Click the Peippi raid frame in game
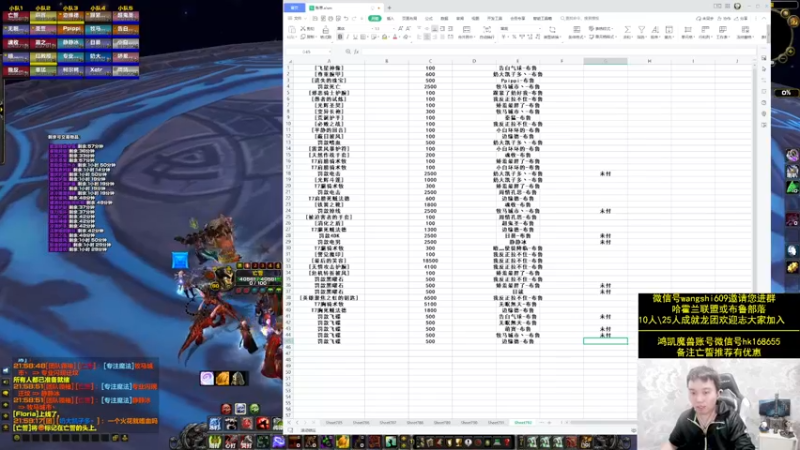The width and height of the screenshot is (800, 450). coord(71,29)
